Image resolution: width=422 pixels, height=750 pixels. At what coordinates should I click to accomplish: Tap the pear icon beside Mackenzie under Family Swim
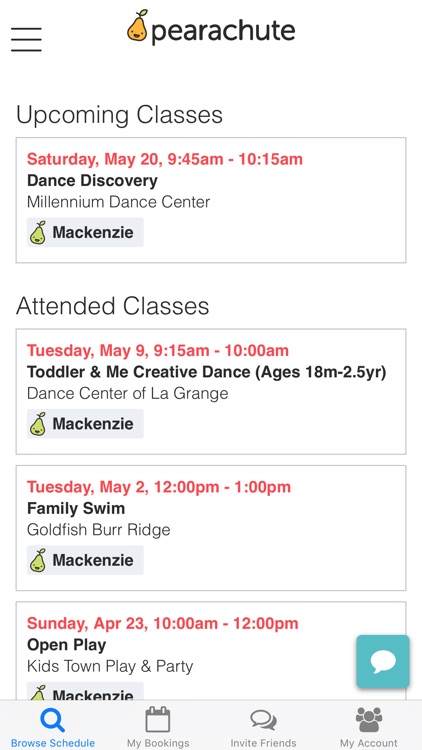pyautogui.click(x=38, y=560)
